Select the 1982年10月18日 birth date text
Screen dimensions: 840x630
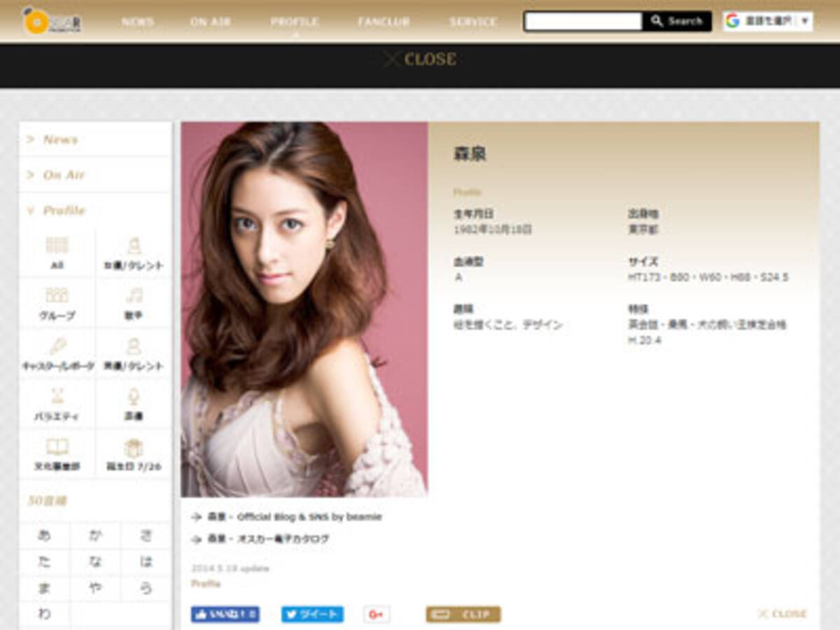pos(492,230)
